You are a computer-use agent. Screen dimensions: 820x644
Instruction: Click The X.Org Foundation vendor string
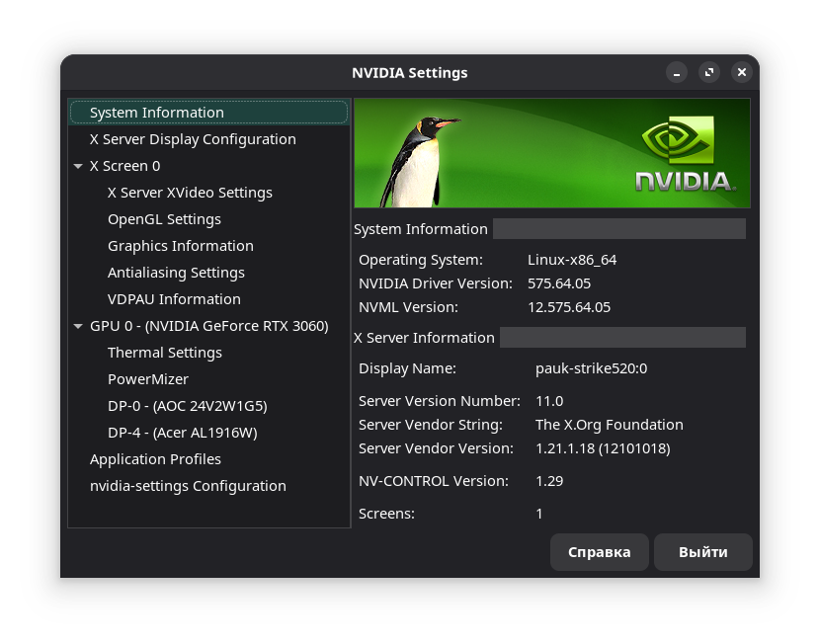pyautogui.click(x=610, y=425)
